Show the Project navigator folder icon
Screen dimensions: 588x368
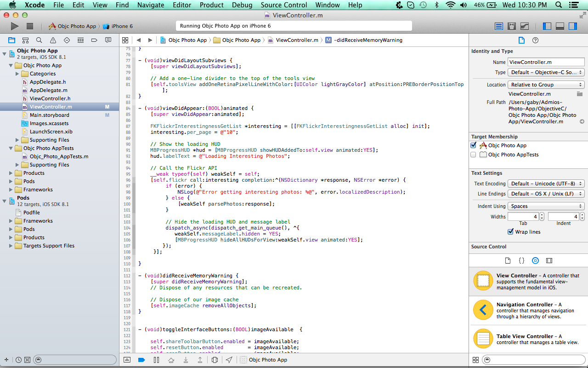point(11,40)
